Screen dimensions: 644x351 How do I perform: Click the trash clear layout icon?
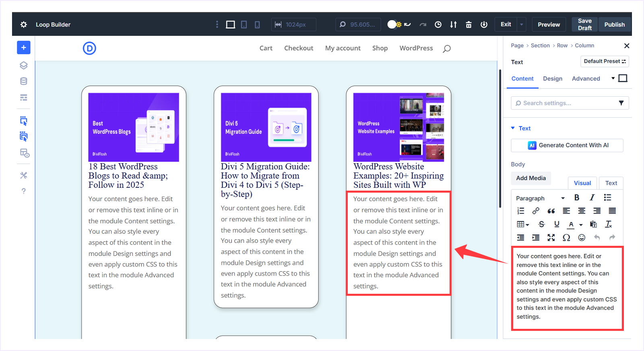click(x=469, y=25)
